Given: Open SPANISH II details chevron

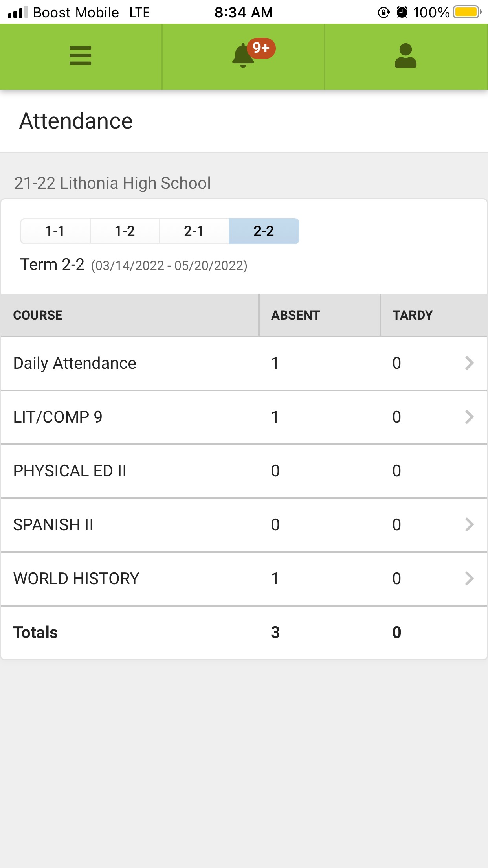Looking at the screenshot, I should click(469, 525).
